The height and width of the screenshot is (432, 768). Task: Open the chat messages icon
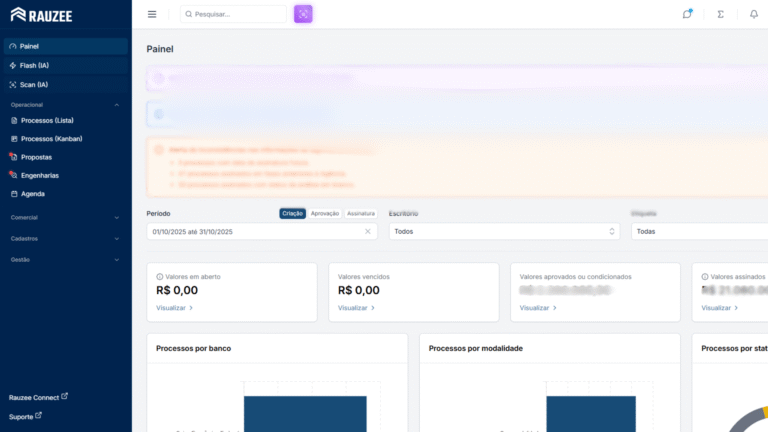point(687,14)
